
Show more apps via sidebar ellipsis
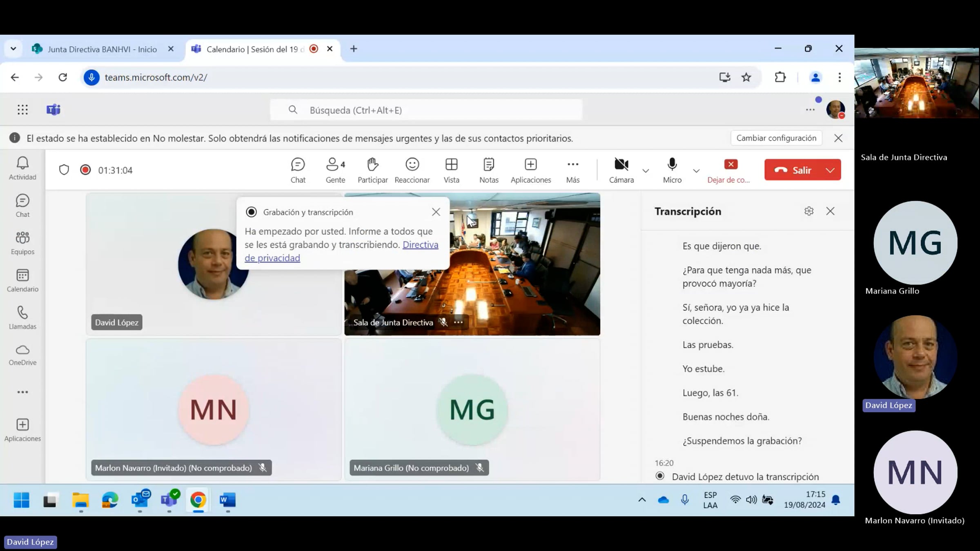(x=22, y=392)
